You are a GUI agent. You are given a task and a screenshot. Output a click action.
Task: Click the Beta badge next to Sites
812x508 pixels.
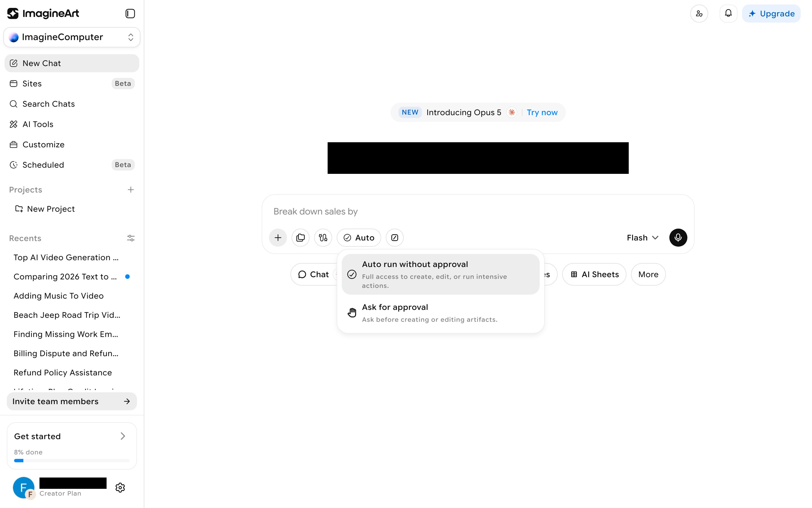[x=123, y=83]
